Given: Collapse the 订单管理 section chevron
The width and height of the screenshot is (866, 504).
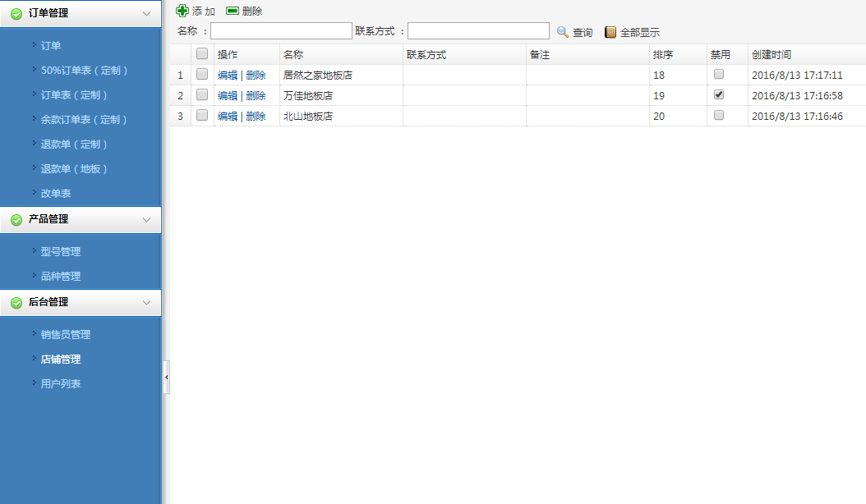Looking at the screenshot, I should [x=146, y=14].
